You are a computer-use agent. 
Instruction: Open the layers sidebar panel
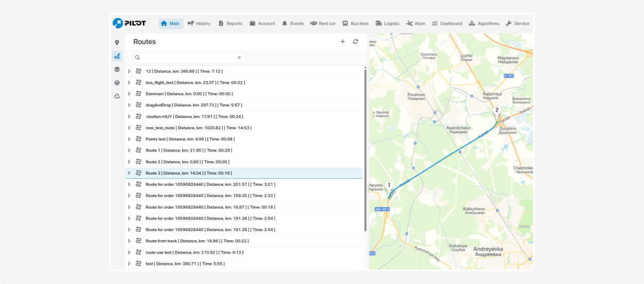(117, 69)
